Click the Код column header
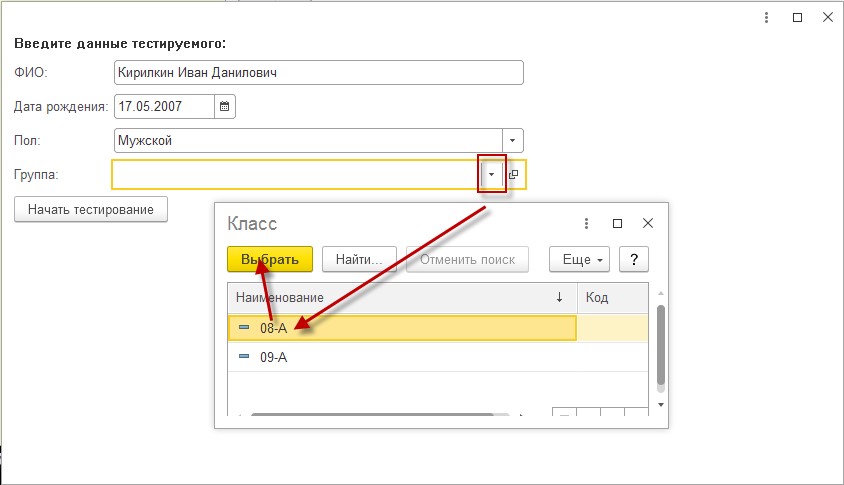The width and height of the screenshot is (844, 485). point(613,297)
